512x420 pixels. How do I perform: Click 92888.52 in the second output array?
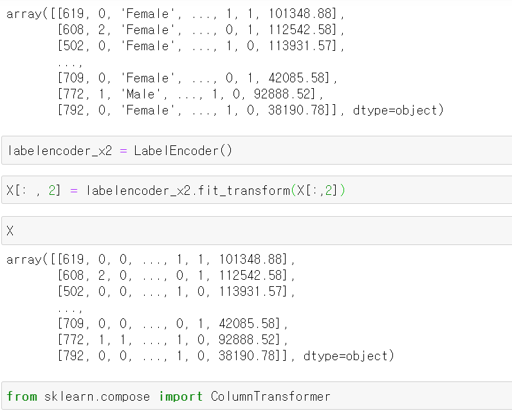pos(247,340)
